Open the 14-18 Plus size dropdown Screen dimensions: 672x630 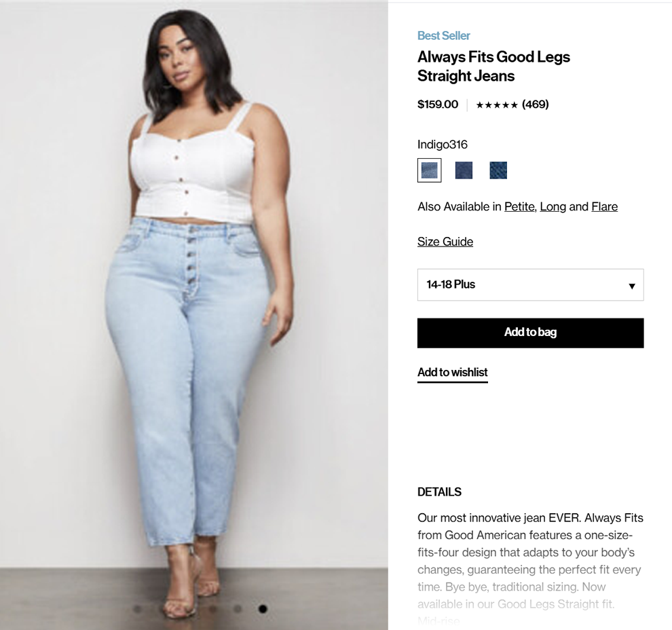531,284
